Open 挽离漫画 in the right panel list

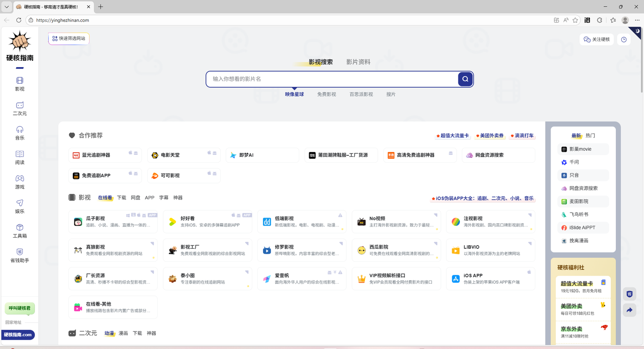[583, 241]
